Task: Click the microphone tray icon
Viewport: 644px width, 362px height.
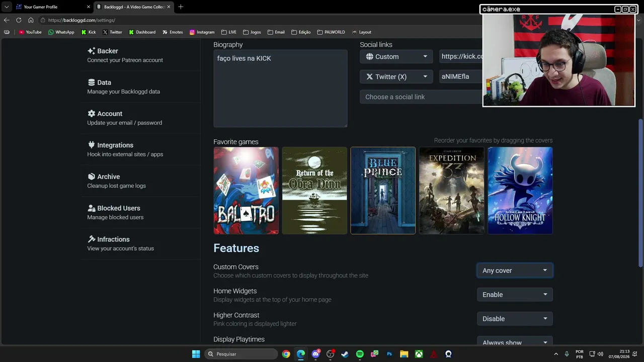Action: tap(567, 354)
